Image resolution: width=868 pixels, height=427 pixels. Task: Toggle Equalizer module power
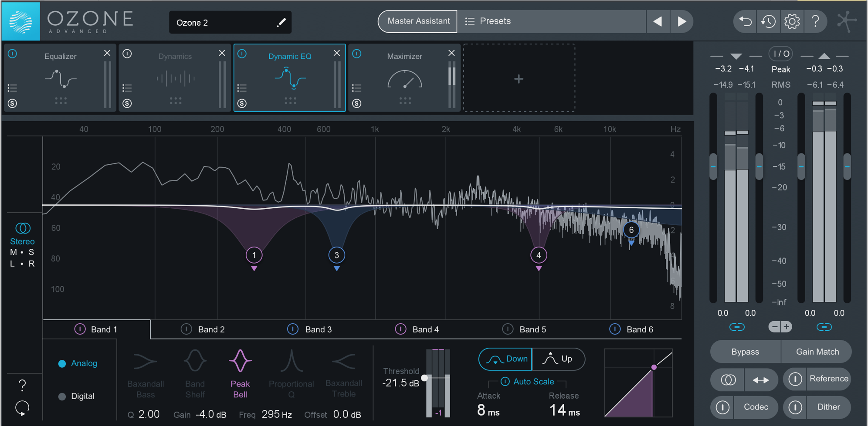coord(12,54)
